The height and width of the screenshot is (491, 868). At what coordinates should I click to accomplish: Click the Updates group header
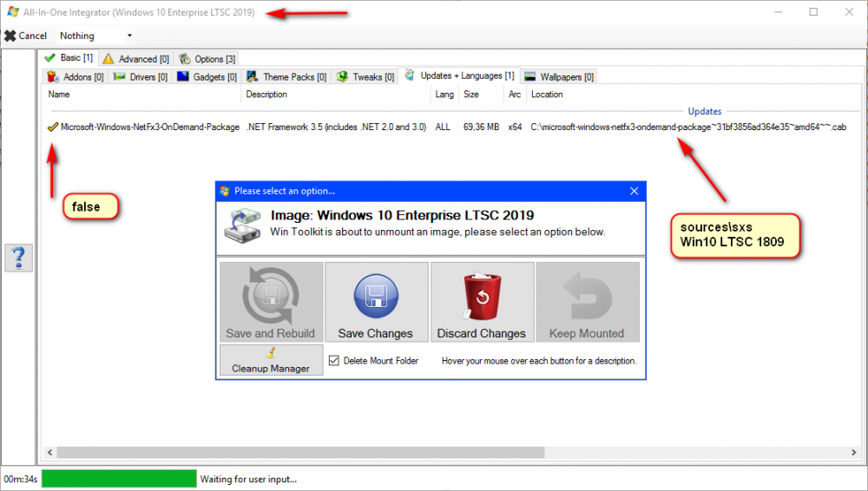[x=704, y=111]
